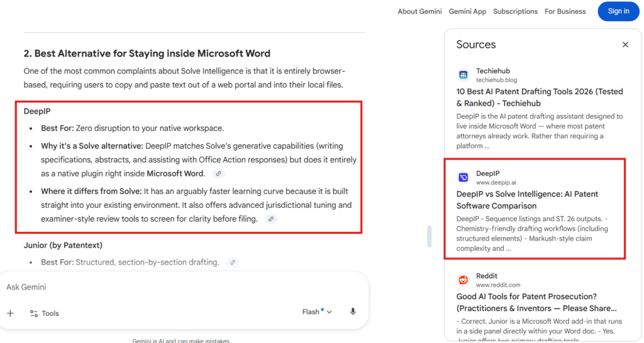Open the DeepIP source favicon
644x343 pixels.
pyautogui.click(x=464, y=177)
